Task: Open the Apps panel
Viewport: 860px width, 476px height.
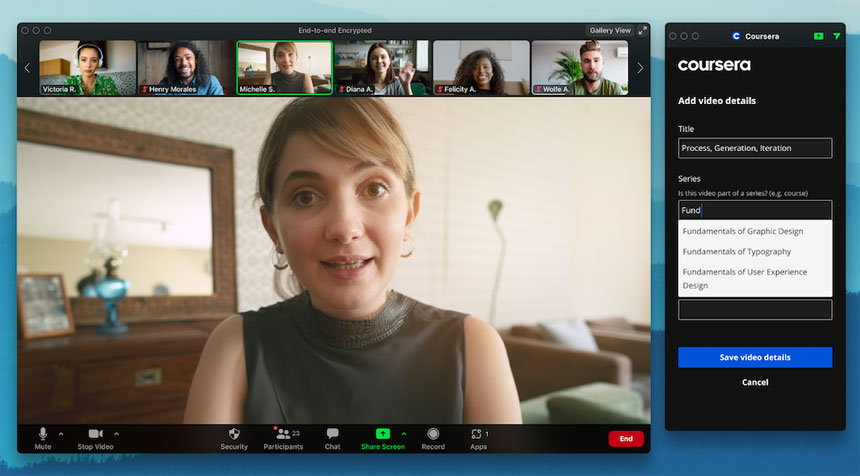Action: (477, 434)
